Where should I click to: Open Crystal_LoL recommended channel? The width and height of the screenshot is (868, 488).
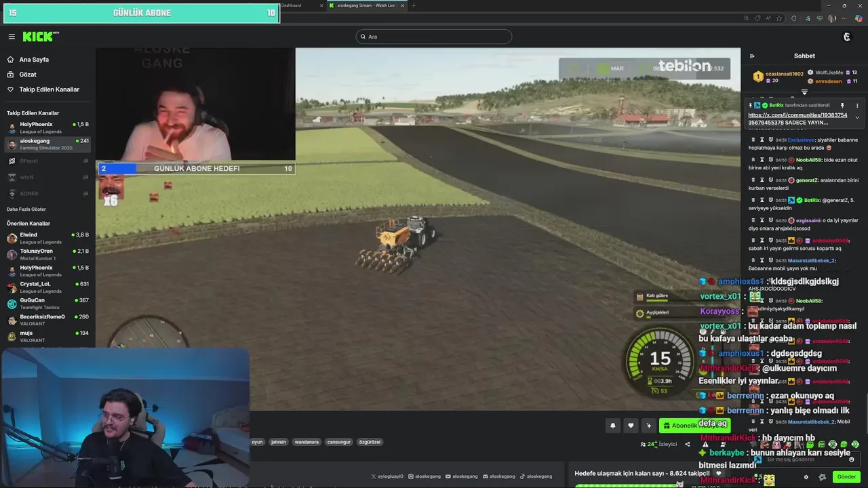pos(47,287)
